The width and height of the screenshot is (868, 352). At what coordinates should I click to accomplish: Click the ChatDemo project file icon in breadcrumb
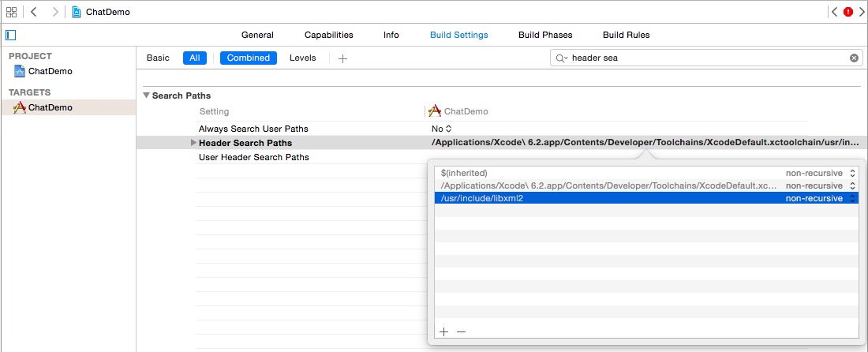(77, 12)
